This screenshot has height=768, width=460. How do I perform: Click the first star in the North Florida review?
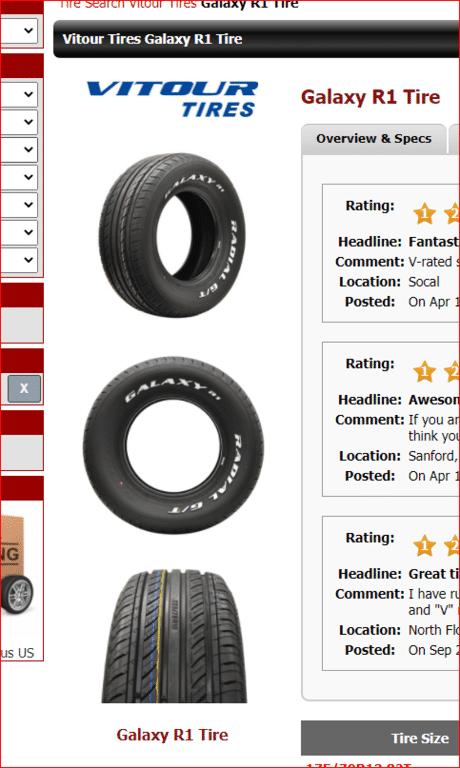point(424,546)
